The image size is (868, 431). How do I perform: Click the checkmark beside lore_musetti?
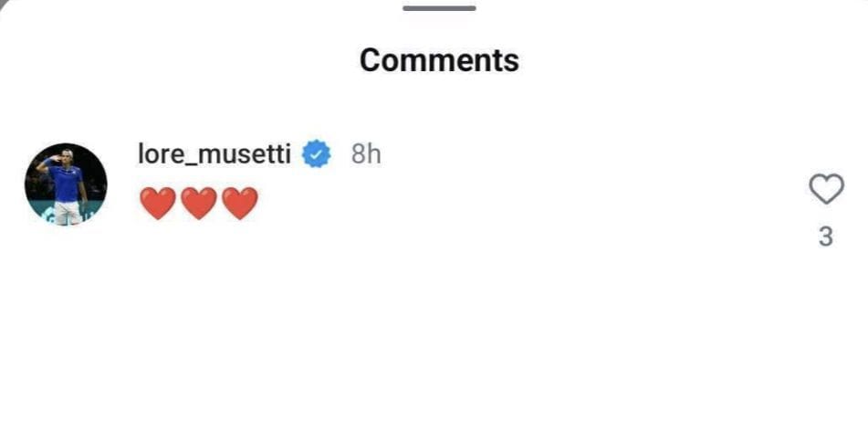pos(317,154)
